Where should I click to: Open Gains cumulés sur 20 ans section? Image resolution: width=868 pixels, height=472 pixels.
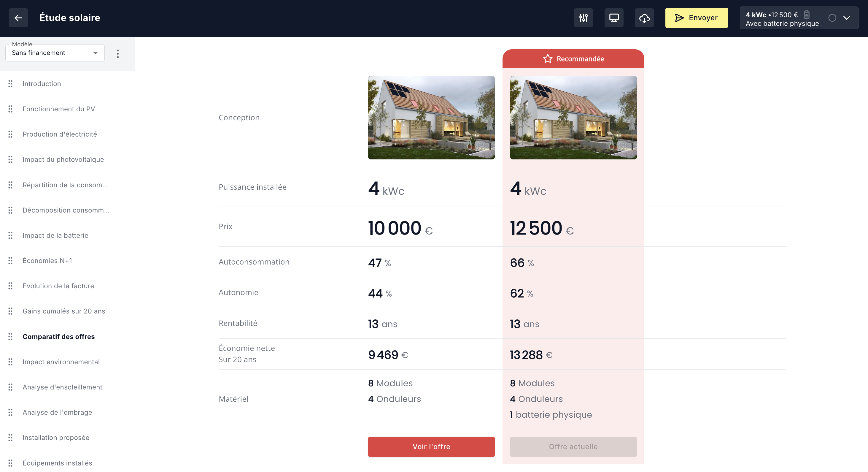click(x=64, y=311)
